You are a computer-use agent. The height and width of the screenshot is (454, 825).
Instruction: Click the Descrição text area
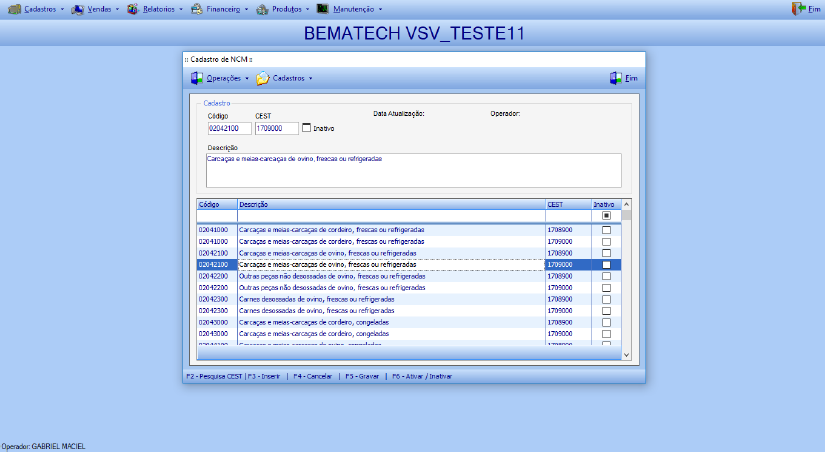[414, 170]
